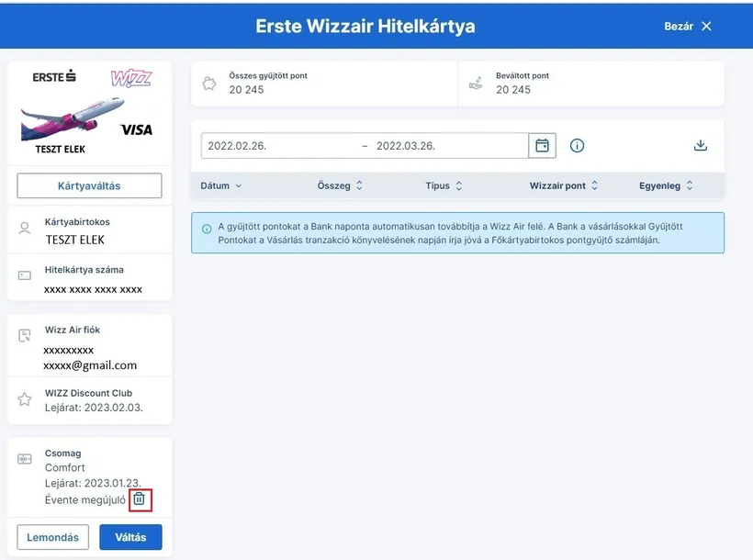This screenshot has width=753, height=560.
Task: Sort table by Típus column
Action: pos(444,185)
